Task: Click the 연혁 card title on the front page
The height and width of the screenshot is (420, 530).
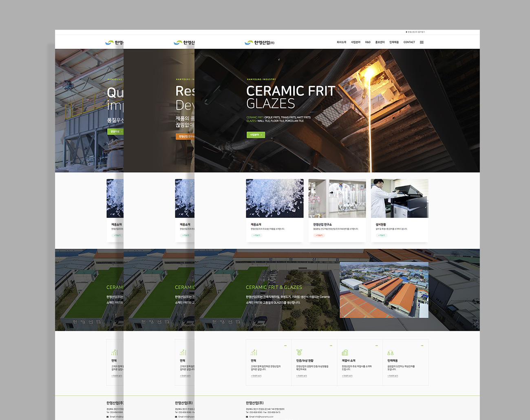Action: click(x=254, y=361)
